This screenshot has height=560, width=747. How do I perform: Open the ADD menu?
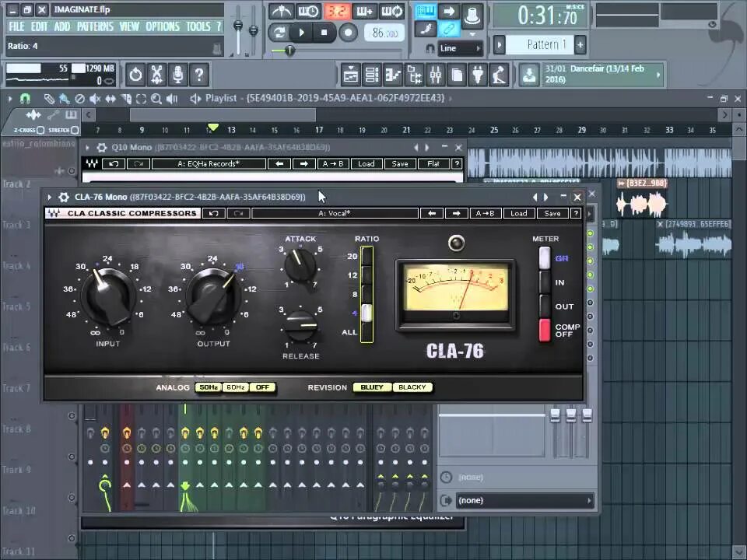coord(62,26)
